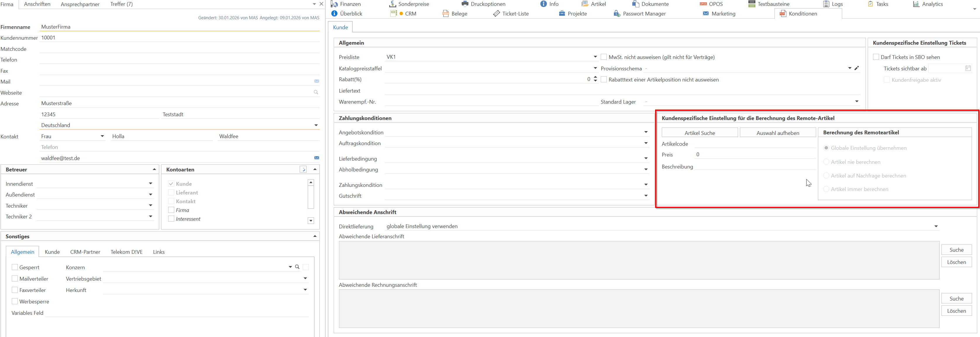Click mail envelope icon next to waldfee@test.de
Viewport: 980px width, 337px height.
(316, 158)
